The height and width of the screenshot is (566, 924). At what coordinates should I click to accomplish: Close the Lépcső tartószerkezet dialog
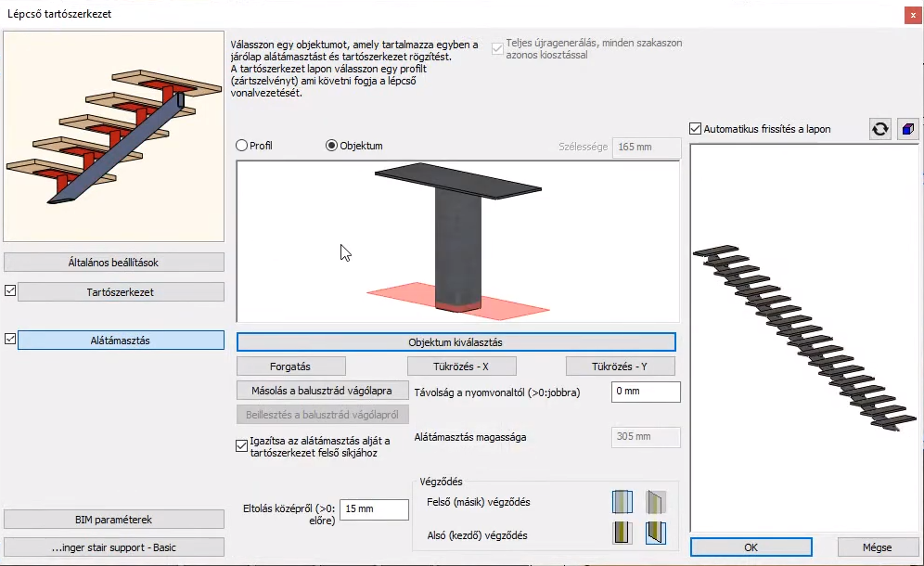point(913,15)
